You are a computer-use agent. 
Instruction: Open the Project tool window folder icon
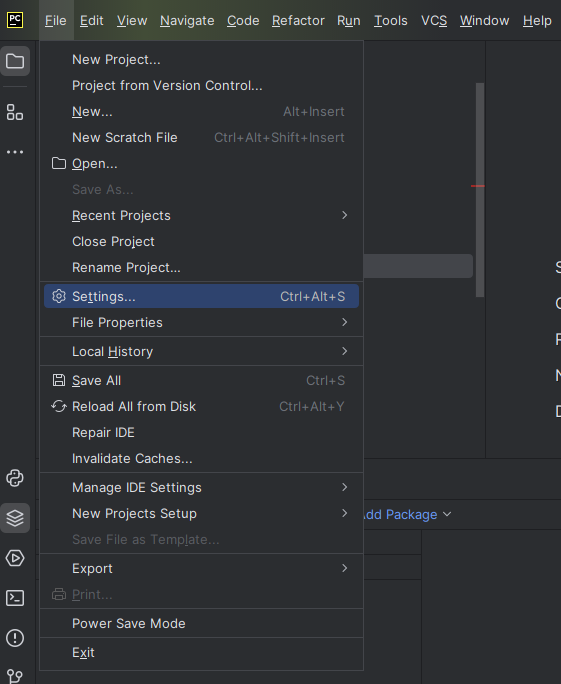(15, 61)
